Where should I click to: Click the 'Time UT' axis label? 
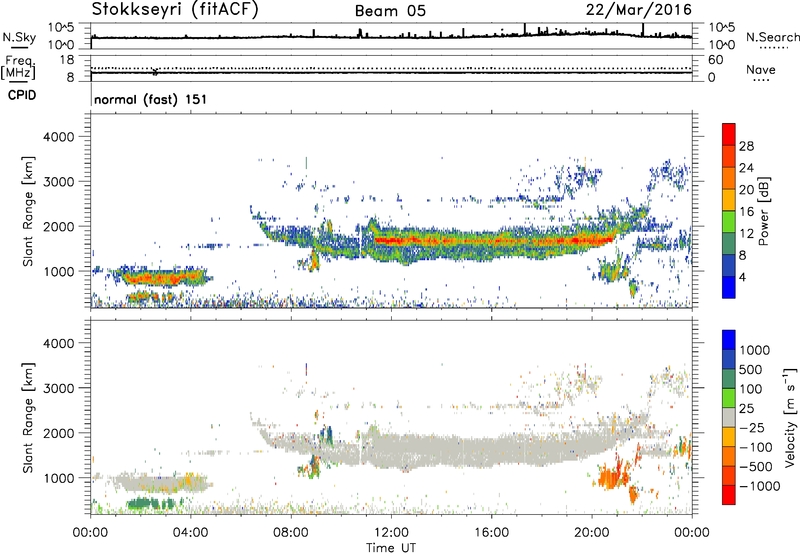(x=391, y=547)
